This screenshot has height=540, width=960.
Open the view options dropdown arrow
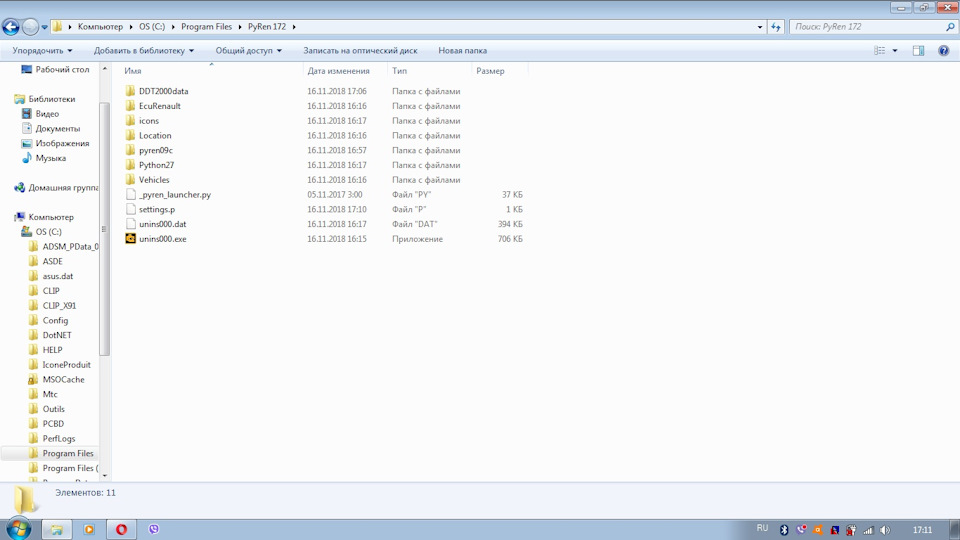(x=895, y=51)
